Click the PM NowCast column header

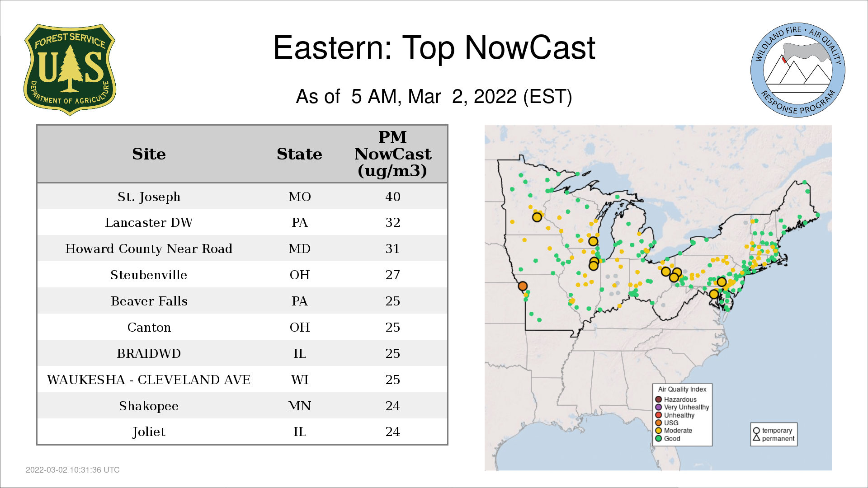392,154
